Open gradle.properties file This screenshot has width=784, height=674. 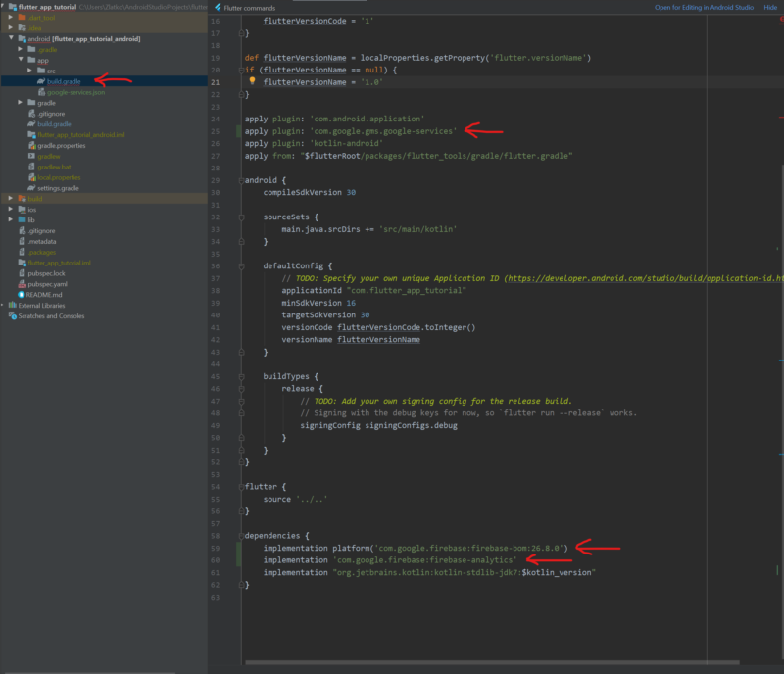tap(62, 146)
